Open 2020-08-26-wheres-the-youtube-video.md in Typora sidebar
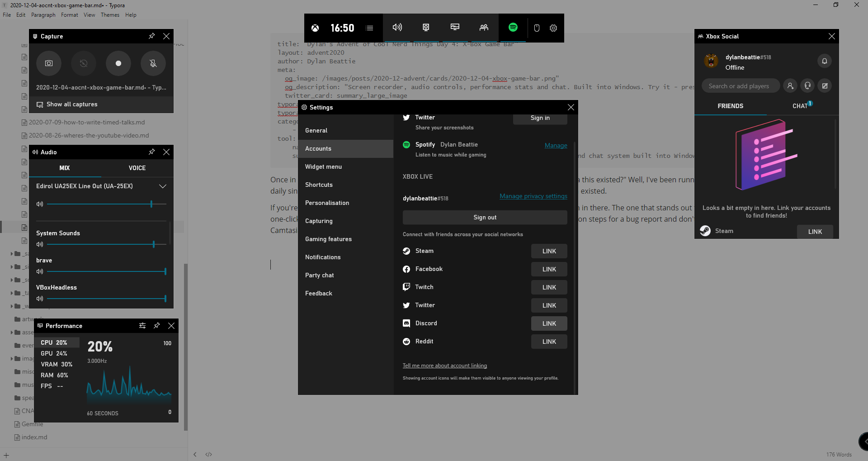 (89, 135)
